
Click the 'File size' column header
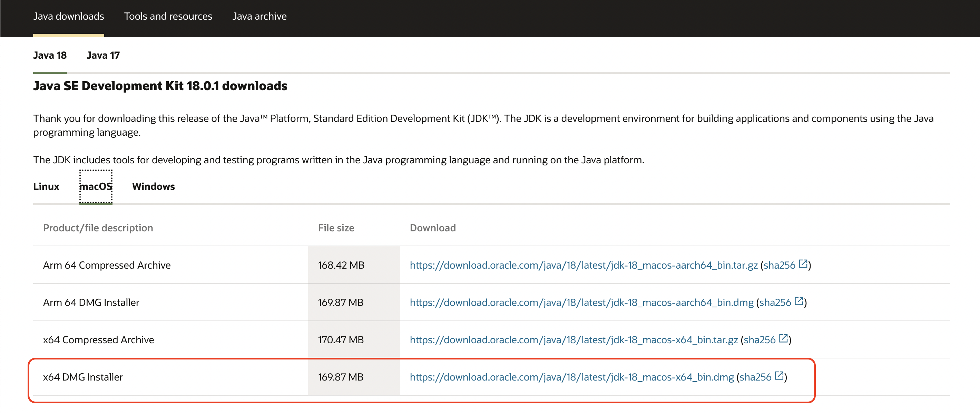336,228
